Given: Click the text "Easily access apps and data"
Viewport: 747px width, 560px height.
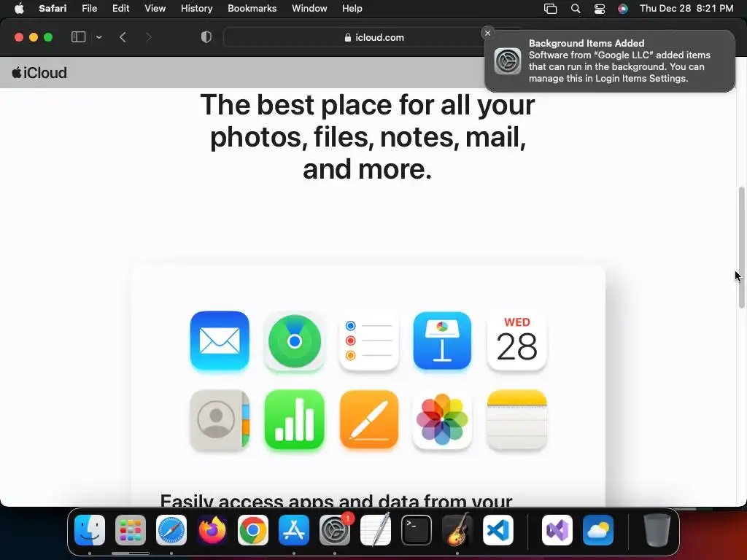Looking at the screenshot, I should (x=290, y=500).
